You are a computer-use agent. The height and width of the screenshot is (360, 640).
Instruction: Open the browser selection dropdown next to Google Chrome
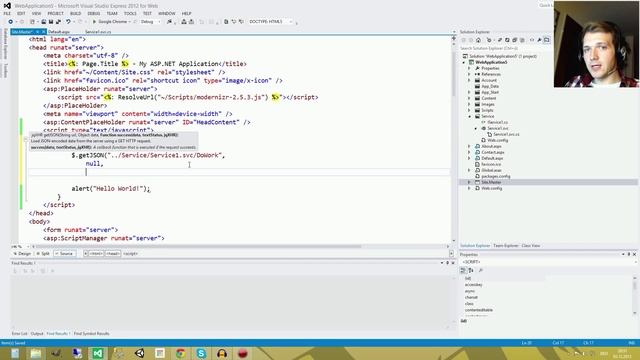(130, 22)
